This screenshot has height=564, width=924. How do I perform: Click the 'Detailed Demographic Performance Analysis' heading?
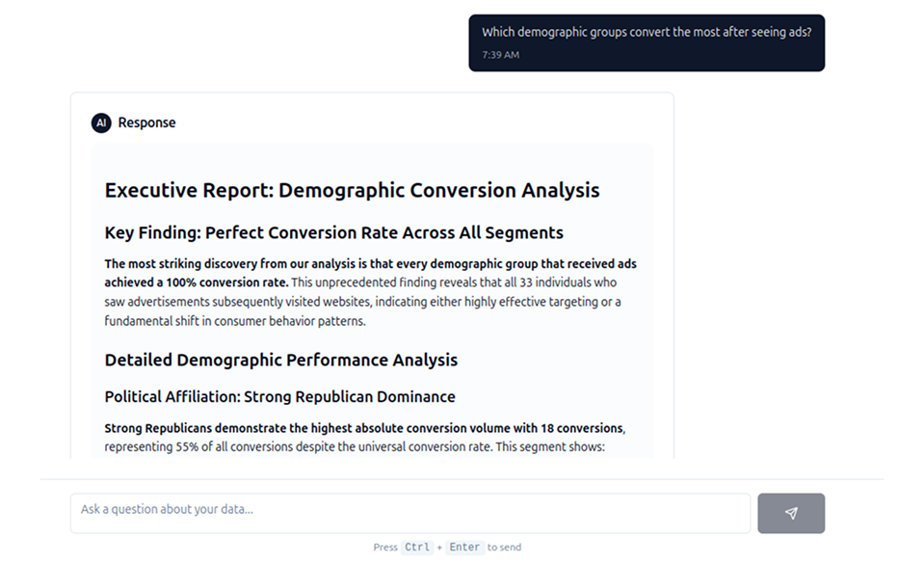point(280,360)
